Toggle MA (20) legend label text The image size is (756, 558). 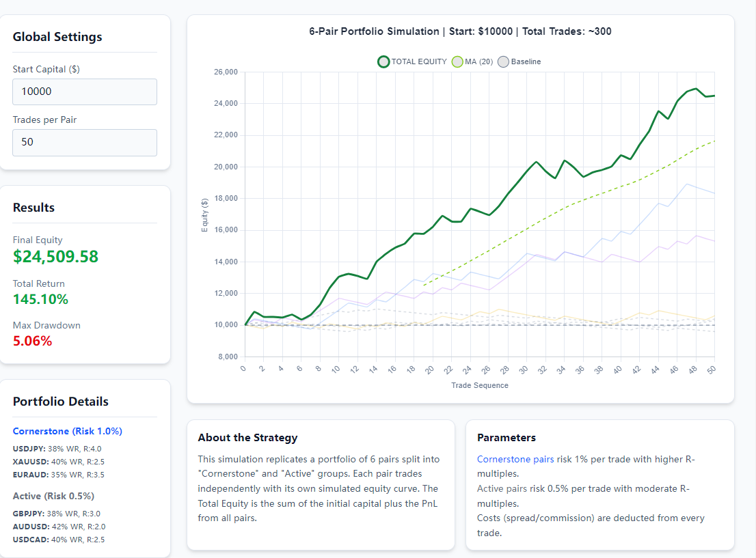coord(478,62)
